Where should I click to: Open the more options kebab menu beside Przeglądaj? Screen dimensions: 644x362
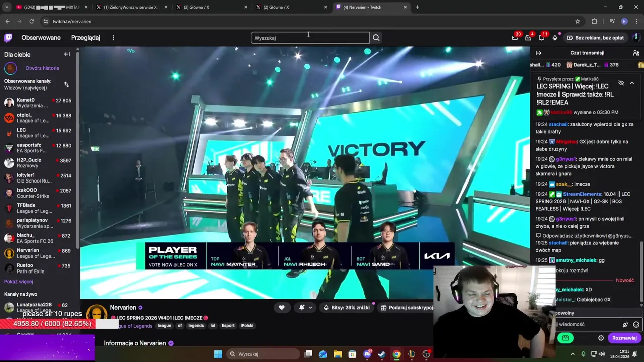[x=113, y=38]
